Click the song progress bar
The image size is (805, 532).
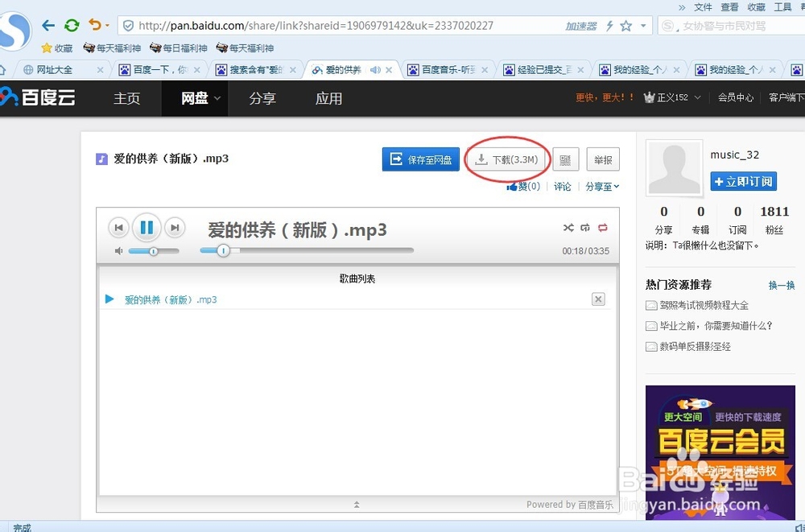307,250
